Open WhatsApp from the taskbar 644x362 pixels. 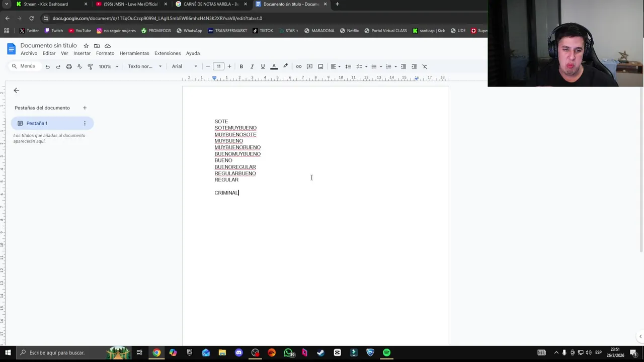click(288, 352)
